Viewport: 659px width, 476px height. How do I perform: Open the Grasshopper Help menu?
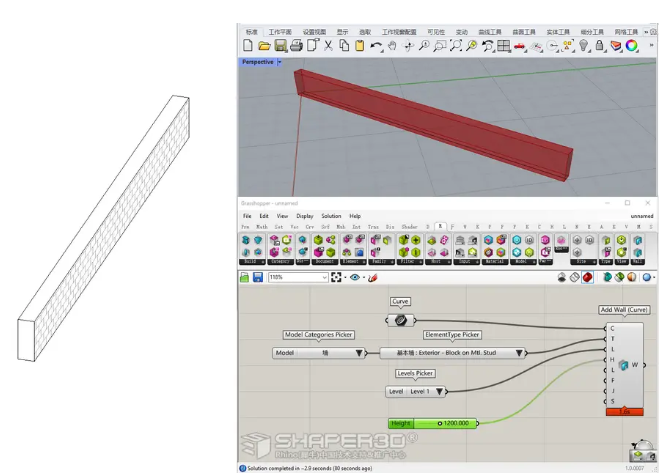[x=355, y=216]
